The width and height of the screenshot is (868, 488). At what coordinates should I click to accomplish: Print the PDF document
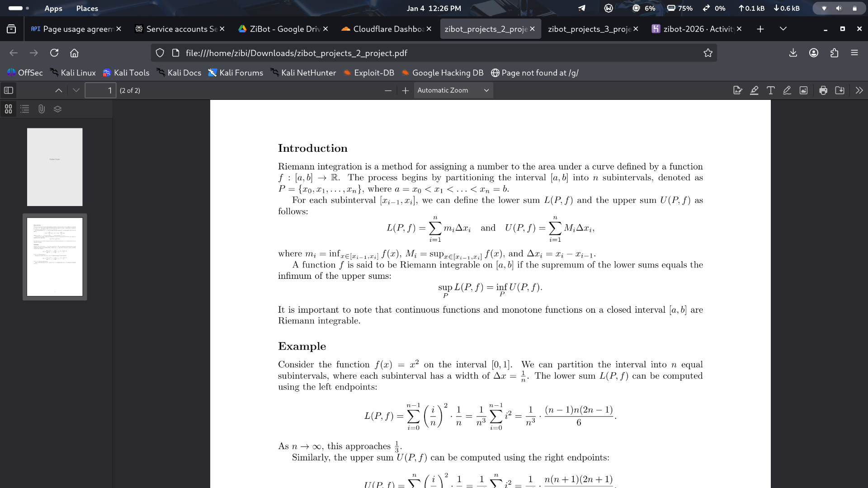(823, 90)
